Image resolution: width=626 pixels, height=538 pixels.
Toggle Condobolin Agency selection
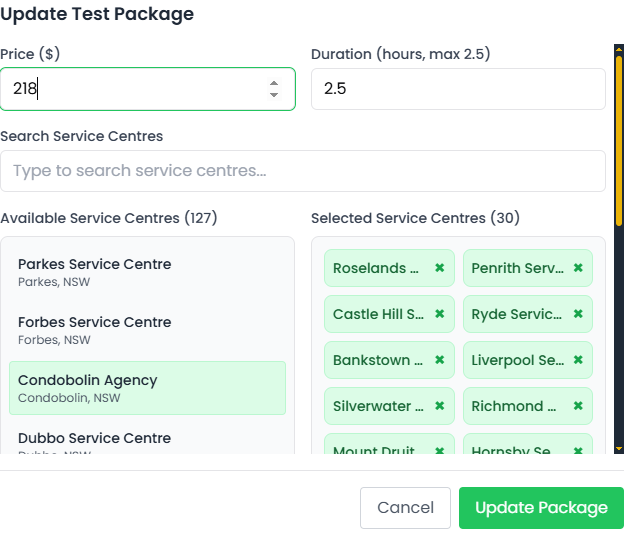point(147,388)
